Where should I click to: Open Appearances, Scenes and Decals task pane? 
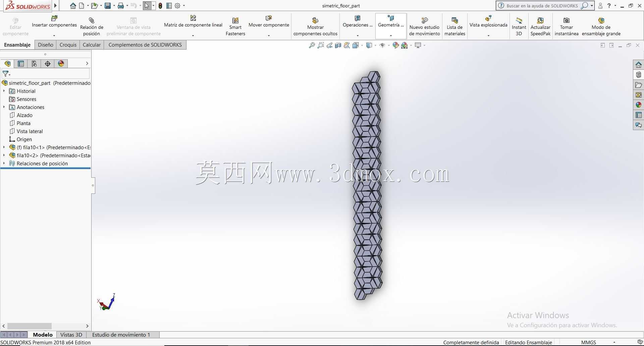(x=638, y=105)
